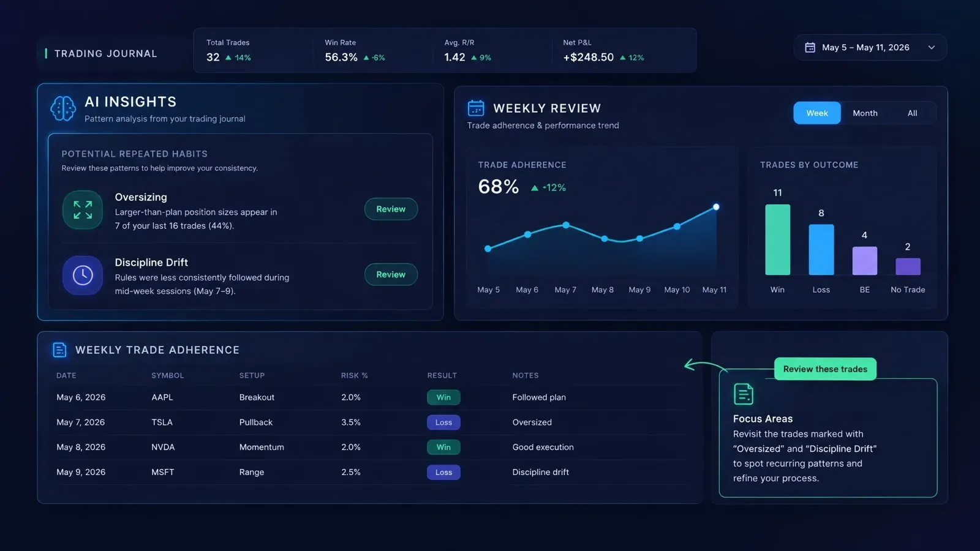Click the NOTES column header
This screenshot has width=980, height=551.
526,375
